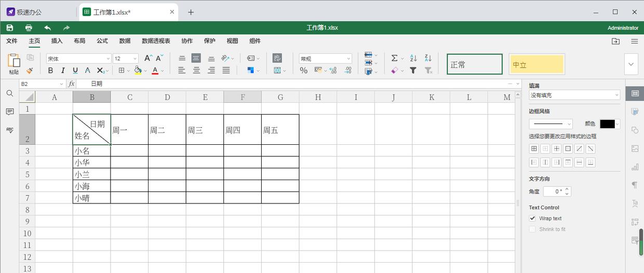This screenshot has width=644, height=273.
Task: Justify text in the cell
Action: coord(226,70)
